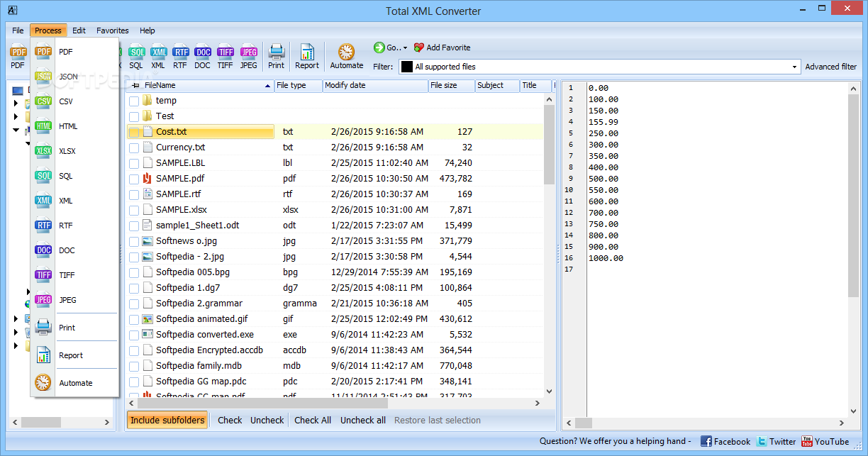This screenshot has height=456, width=868.
Task: Click the File size column header
Action: point(452,85)
